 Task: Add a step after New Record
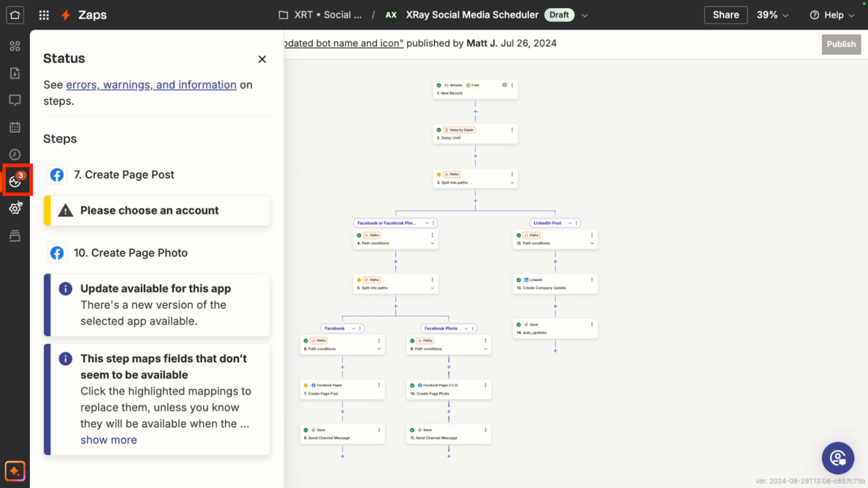[x=475, y=111]
